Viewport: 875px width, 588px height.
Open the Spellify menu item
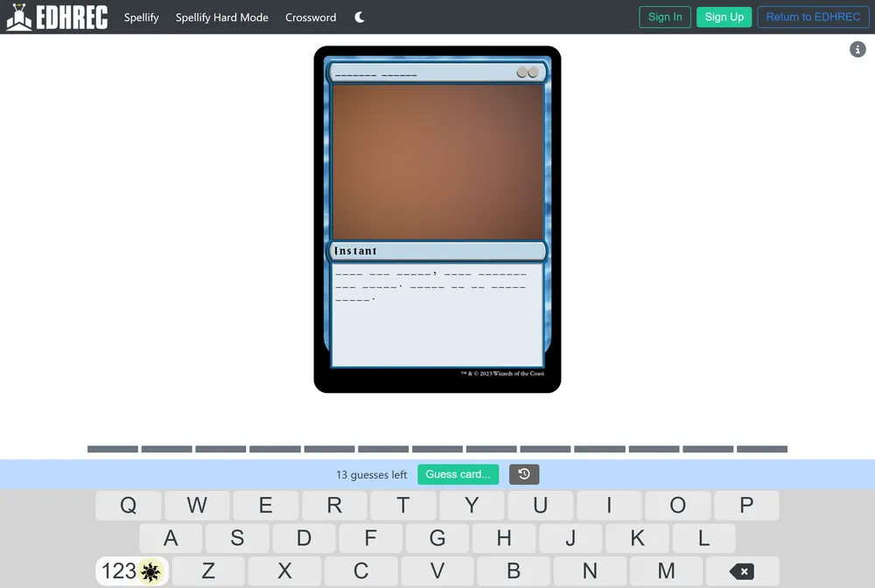141,17
